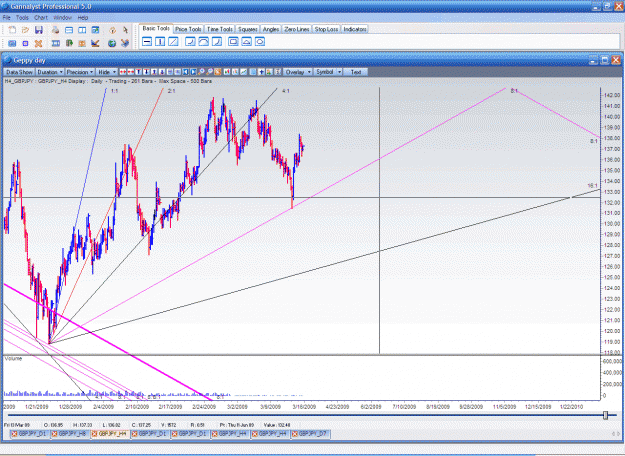Open the Precision dropdown
The height and width of the screenshot is (456, 625).
[x=80, y=72]
